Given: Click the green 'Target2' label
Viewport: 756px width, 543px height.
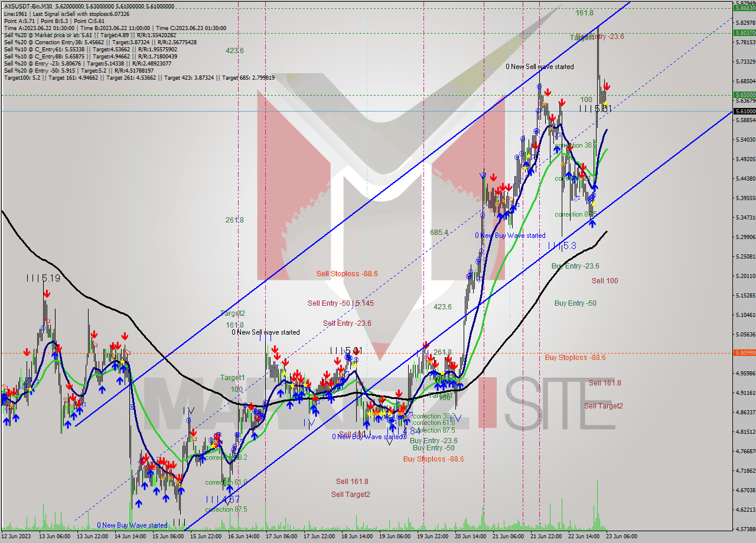Looking at the screenshot, I should 233,313.
